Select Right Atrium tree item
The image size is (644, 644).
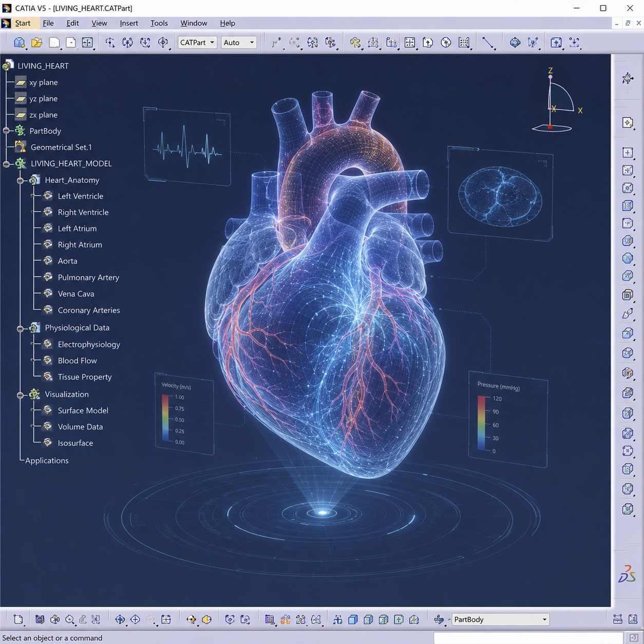80,245
